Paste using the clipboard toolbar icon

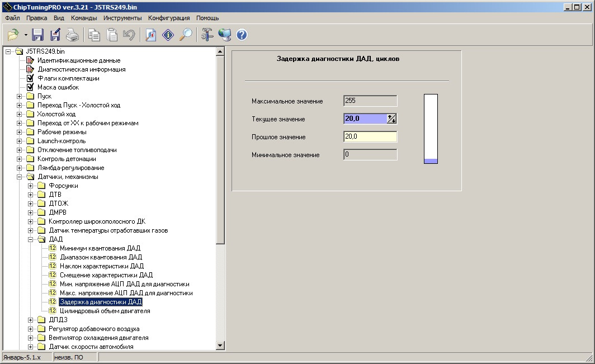coord(112,35)
